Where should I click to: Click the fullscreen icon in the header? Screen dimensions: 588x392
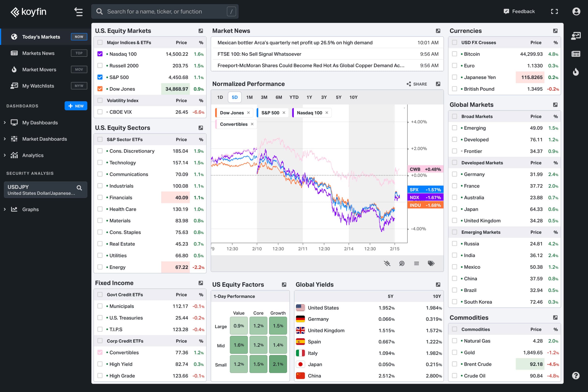(554, 12)
